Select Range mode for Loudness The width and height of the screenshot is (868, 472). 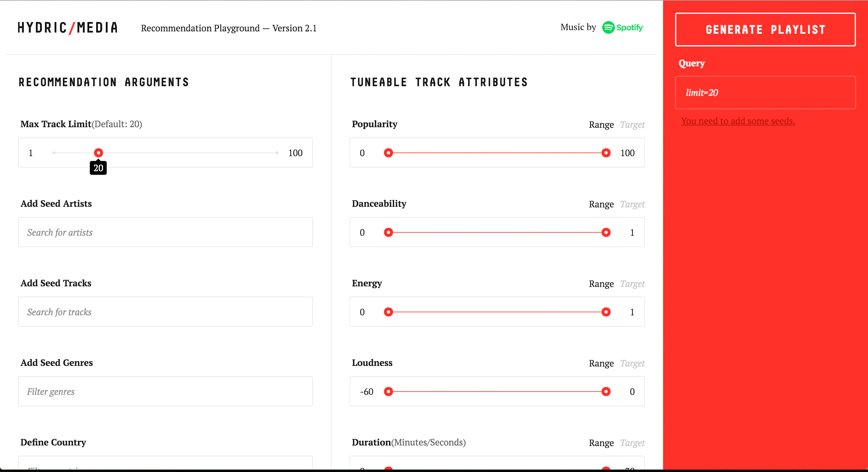[x=601, y=363]
